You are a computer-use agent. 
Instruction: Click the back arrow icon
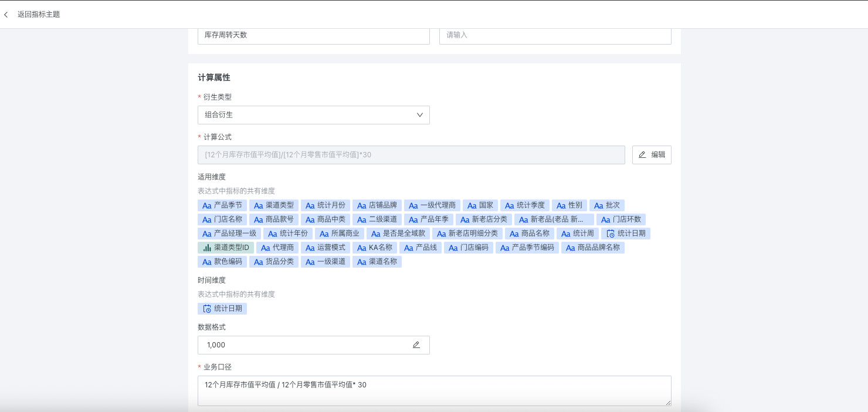6,15
